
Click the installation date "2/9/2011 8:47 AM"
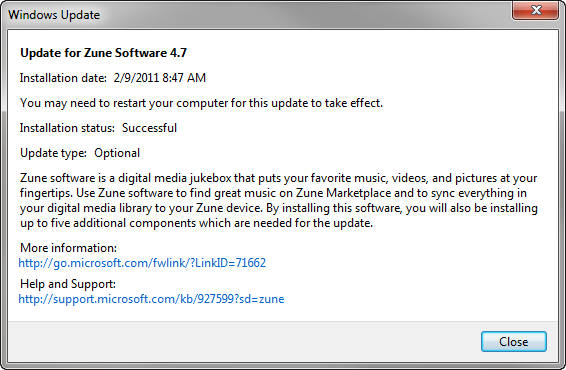[x=160, y=78]
